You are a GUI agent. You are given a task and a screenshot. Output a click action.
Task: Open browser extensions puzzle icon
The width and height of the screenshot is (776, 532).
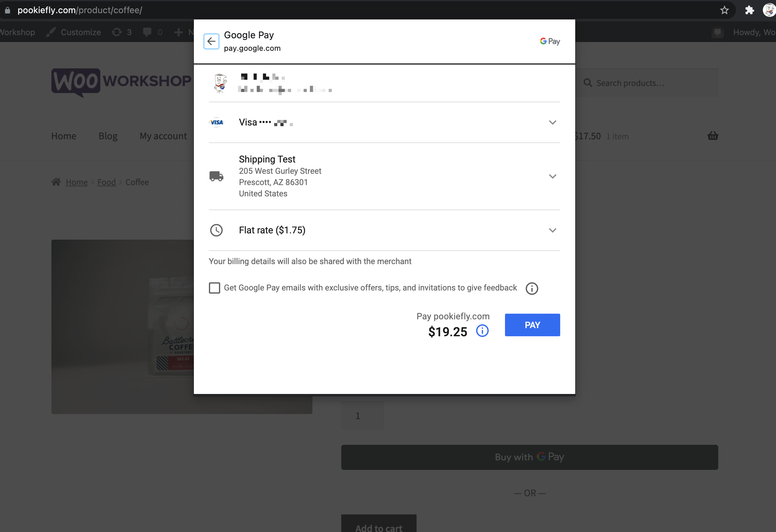[749, 10]
